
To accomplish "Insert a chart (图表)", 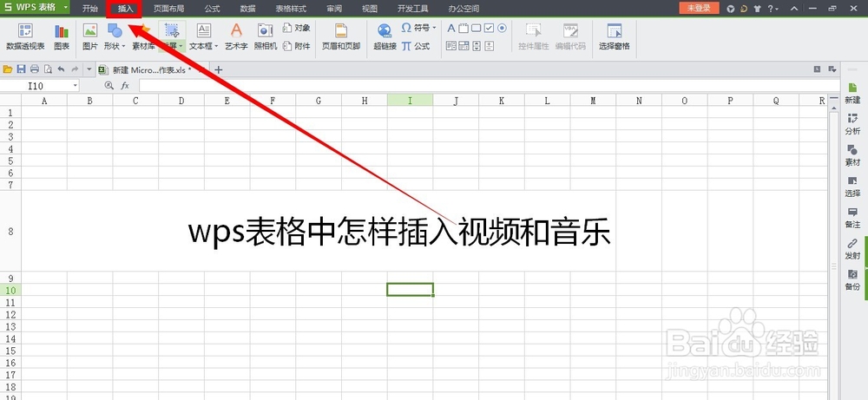I will point(62,37).
